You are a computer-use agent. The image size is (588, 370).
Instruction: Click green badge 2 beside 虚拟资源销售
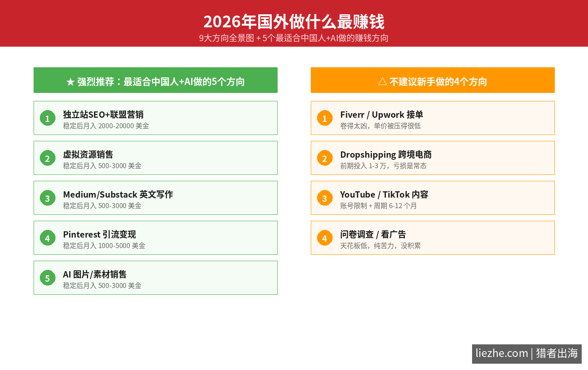pos(47,158)
